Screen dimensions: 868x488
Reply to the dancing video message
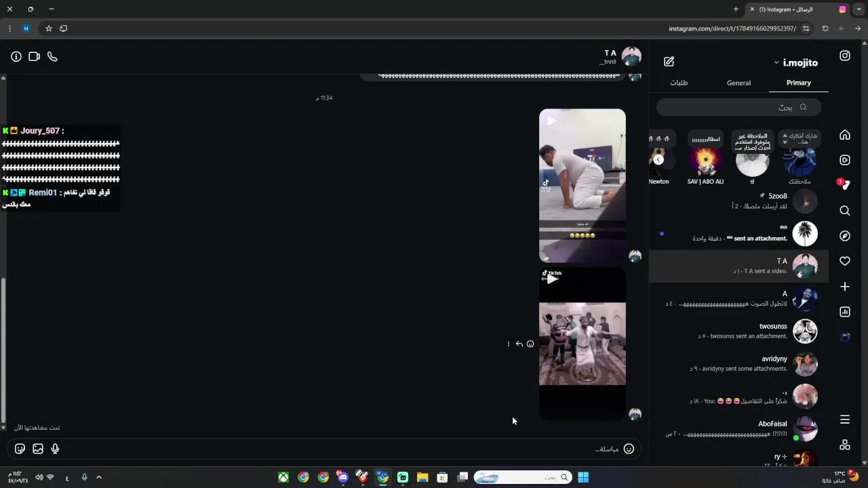[519, 344]
